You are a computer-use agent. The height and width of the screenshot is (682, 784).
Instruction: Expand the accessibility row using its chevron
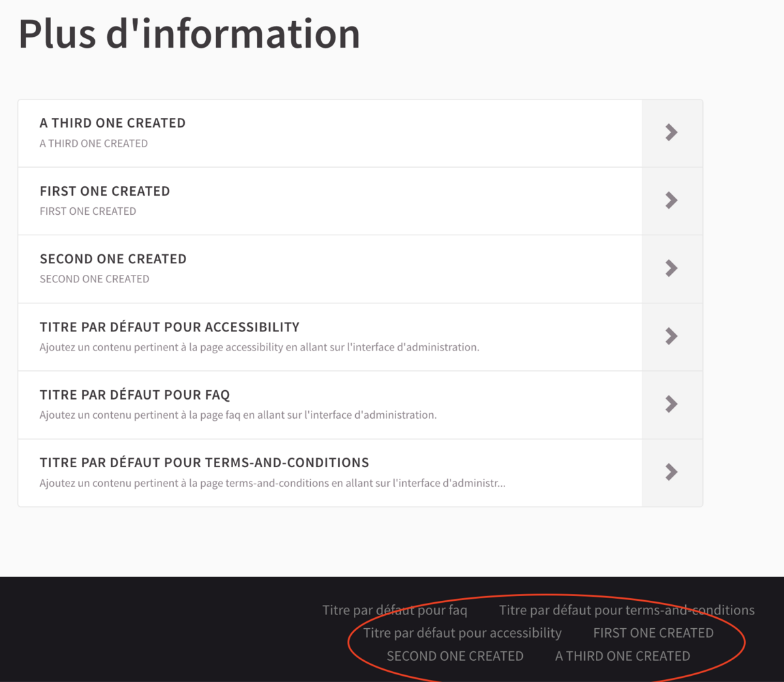[x=672, y=336]
